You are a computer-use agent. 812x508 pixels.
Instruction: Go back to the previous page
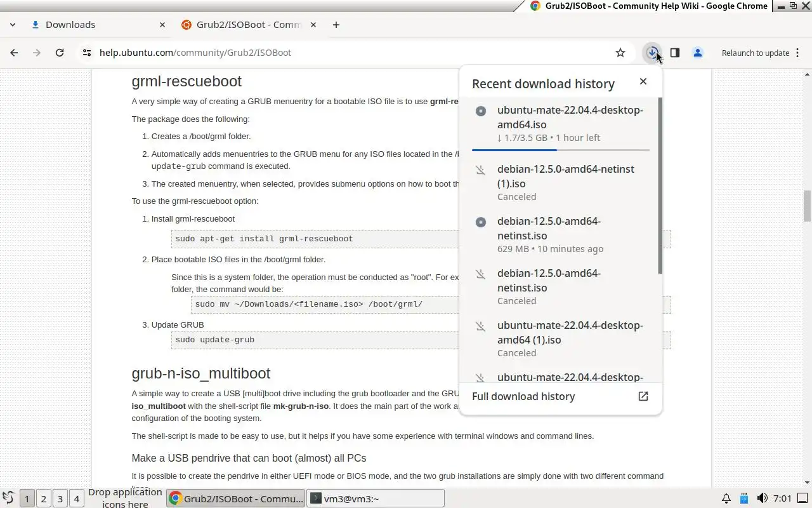click(x=14, y=53)
